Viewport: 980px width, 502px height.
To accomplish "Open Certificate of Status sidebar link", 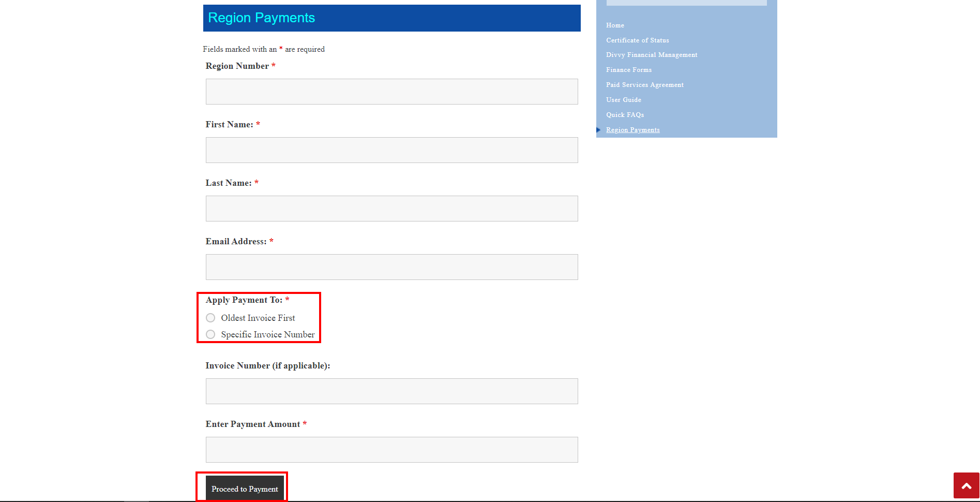I will pyautogui.click(x=637, y=40).
